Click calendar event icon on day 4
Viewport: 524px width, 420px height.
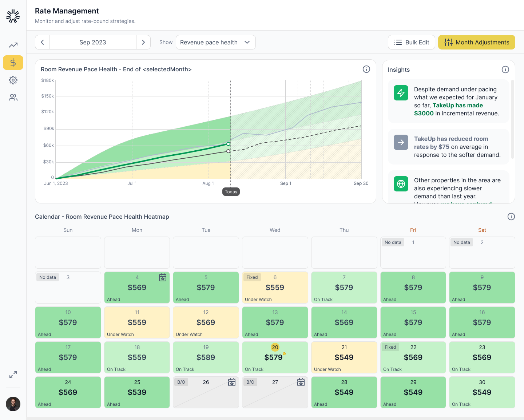click(x=163, y=277)
